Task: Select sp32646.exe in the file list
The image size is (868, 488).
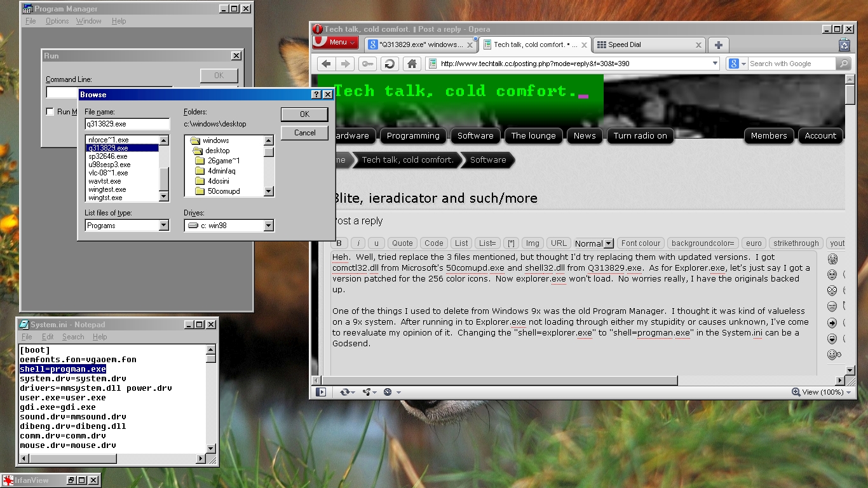Action: click(x=107, y=156)
